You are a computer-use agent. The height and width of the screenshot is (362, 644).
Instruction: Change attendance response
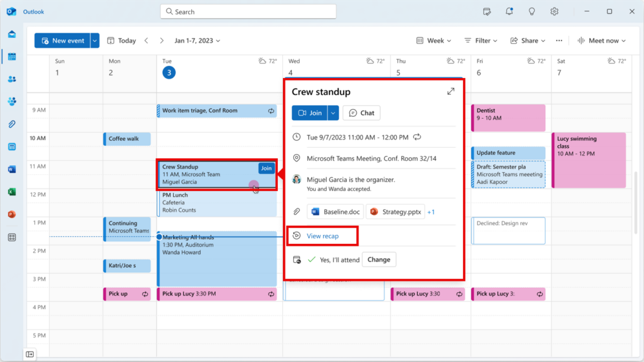(379, 260)
